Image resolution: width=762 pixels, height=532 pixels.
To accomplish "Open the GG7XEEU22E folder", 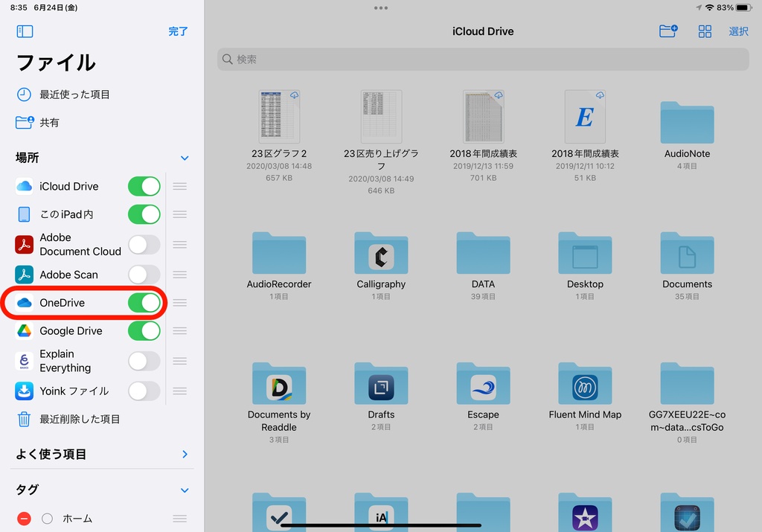I will (687, 384).
